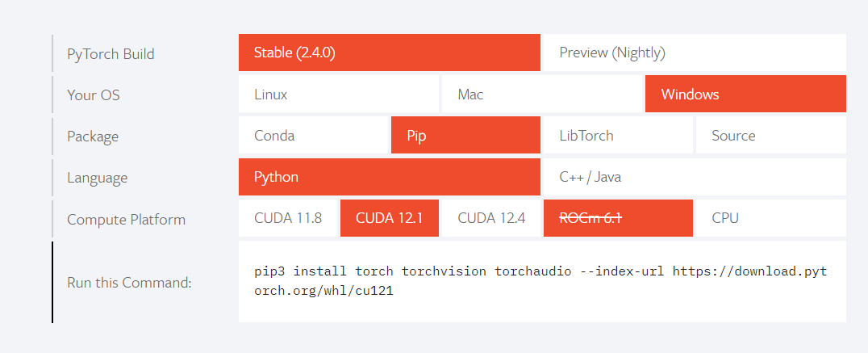This screenshot has height=353, width=868.
Task: Select the Stable (2.4.0) build option
Action: pos(389,53)
